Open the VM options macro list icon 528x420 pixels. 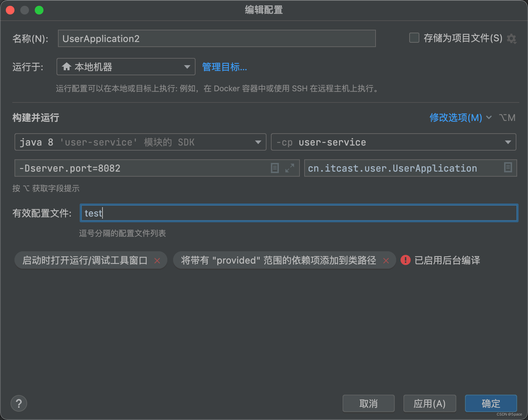tap(275, 168)
